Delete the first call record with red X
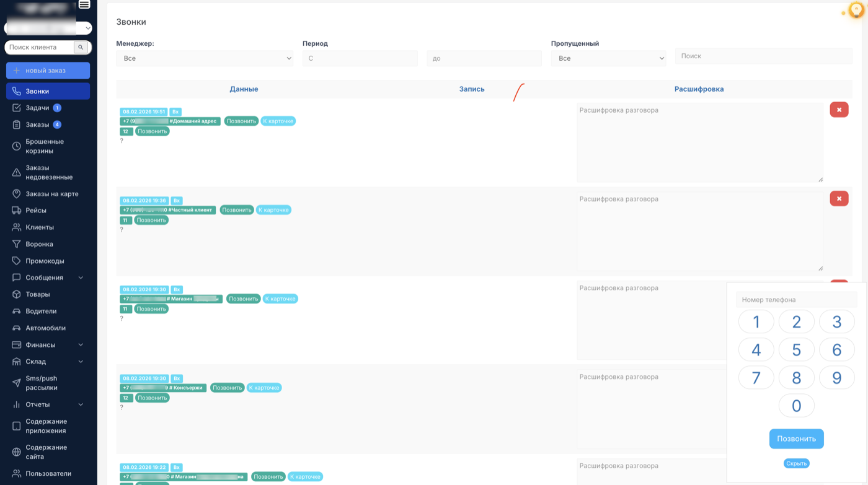 point(839,110)
